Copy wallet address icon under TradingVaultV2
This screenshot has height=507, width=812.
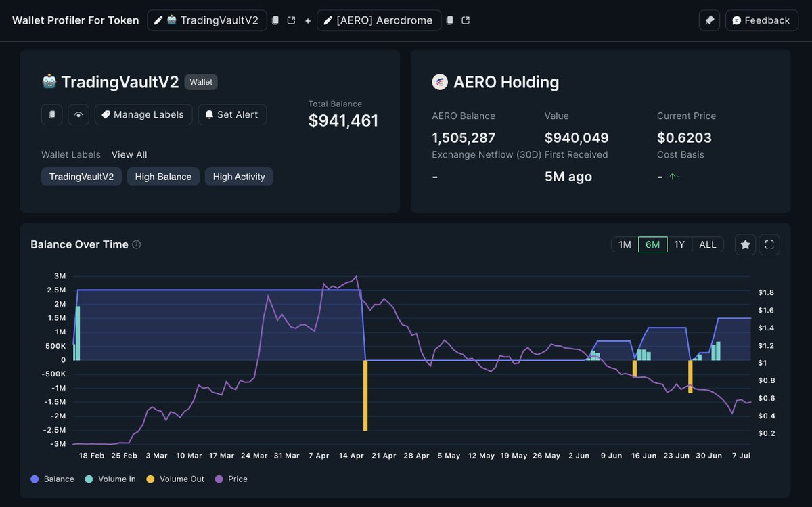coord(52,114)
